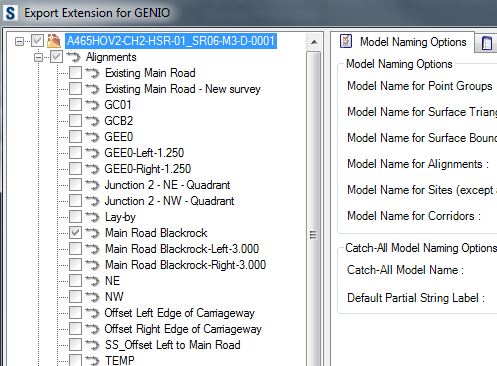Tick the NW alignment checkbox

point(75,297)
